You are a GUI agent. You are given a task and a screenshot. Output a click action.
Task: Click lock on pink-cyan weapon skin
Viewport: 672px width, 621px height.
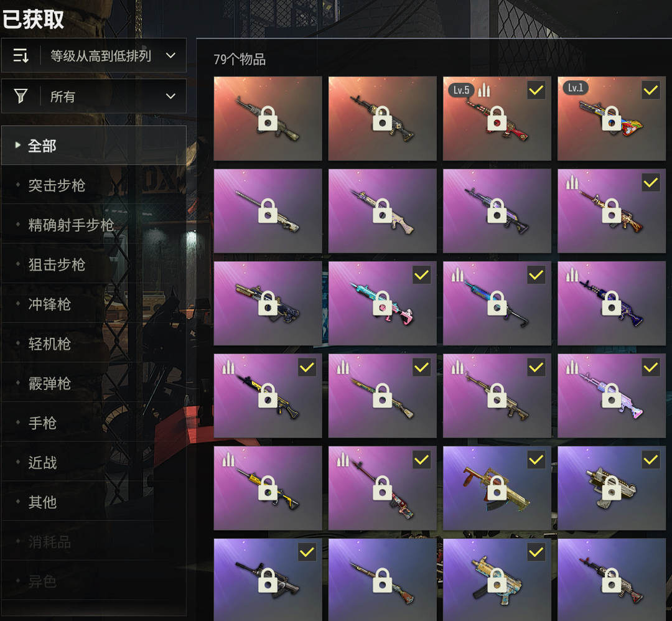[x=382, y=303]
